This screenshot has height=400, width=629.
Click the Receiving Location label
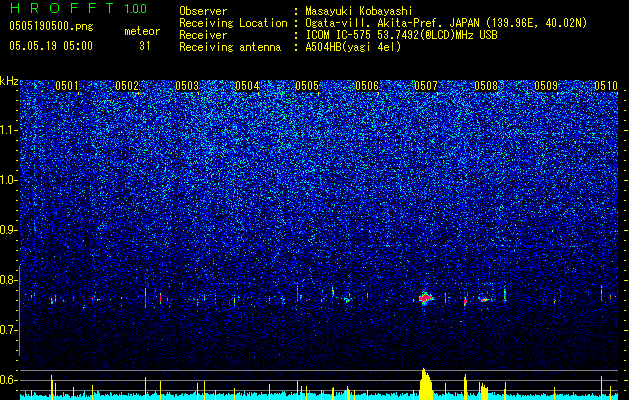pos(233,24)
